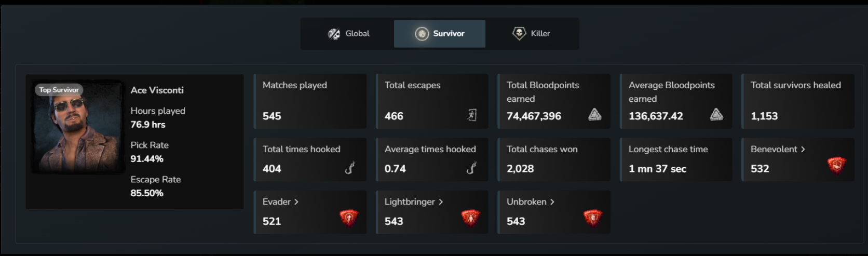Click the red Unbroken emblem badge
This screenshot has width=868, height=256.
tap(592, 218)
